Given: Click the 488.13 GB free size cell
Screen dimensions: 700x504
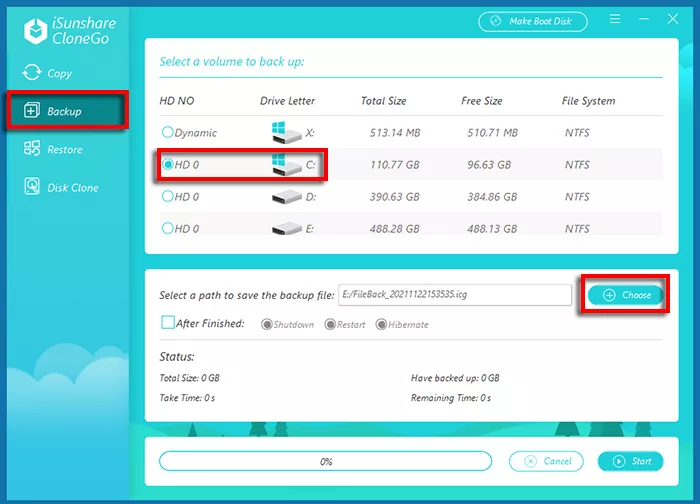Looking at the screenshot, I should point(492,229).
